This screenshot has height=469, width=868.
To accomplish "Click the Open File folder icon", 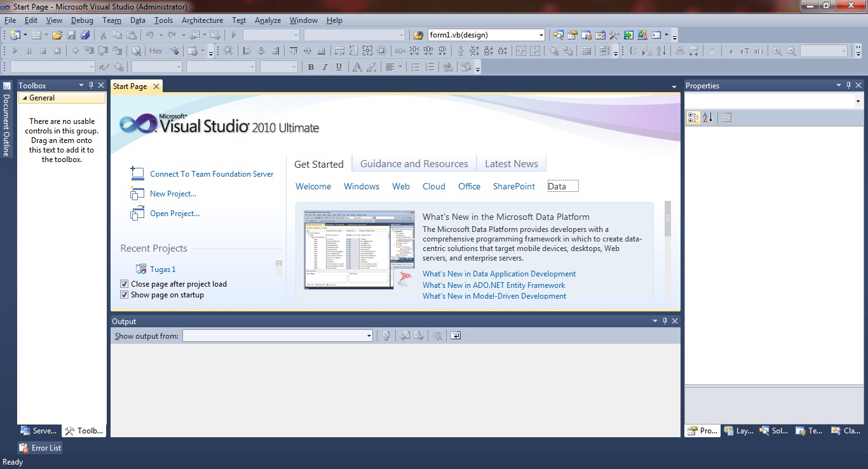I will 57,35.
